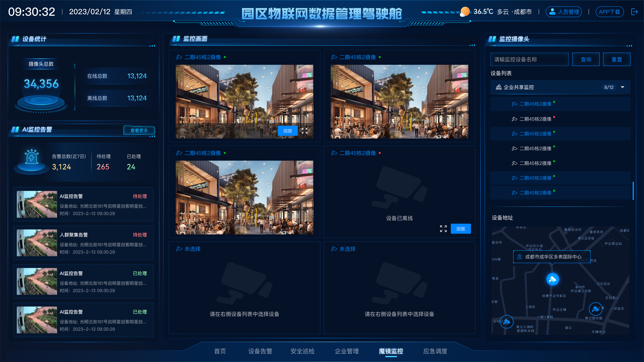Click 重置 reset button
Viewport: 644px width, 362px height.
616,59
